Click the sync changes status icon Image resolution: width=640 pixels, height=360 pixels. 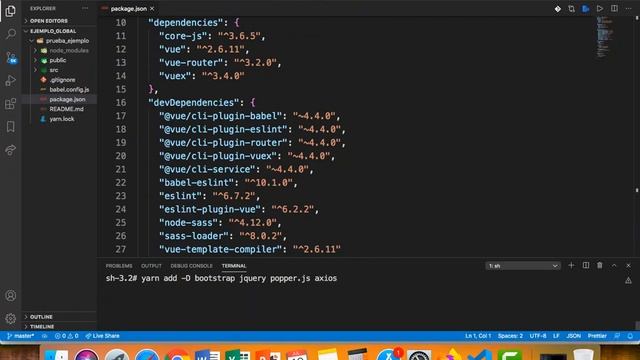click(x=44, y=336)
